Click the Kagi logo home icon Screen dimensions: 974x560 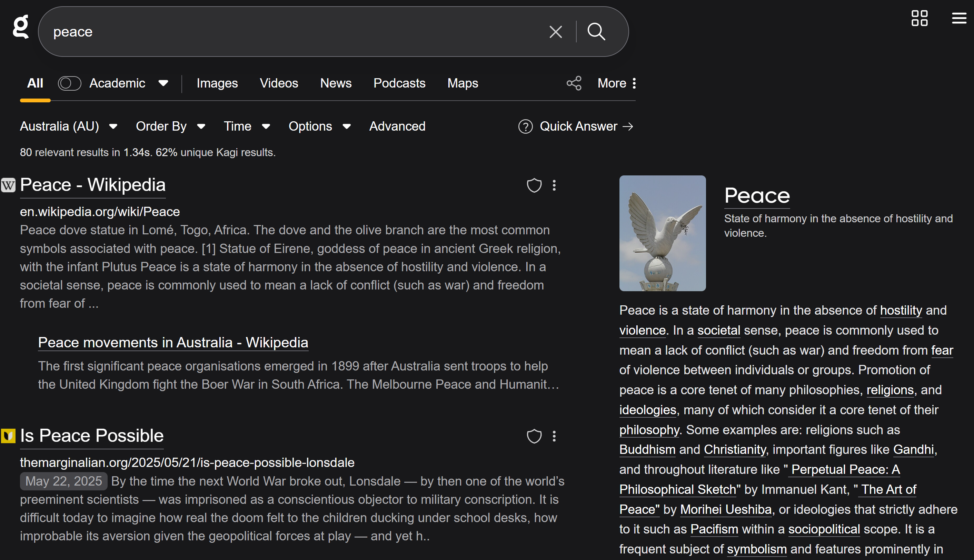pyautogui.click(x=21, y=27)
